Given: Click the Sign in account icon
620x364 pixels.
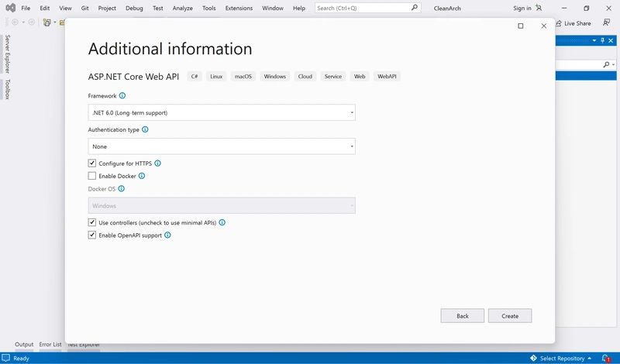Looking at the screenshot, I should 539,8.
